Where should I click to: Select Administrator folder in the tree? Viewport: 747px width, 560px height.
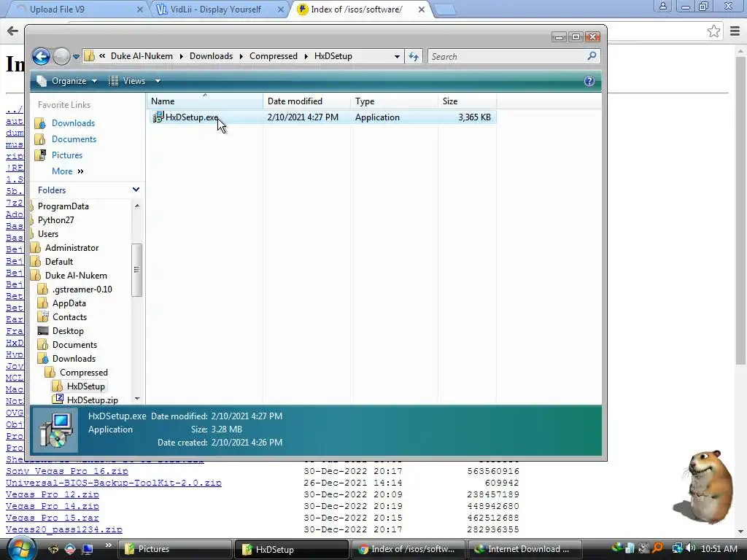point(71,248)
